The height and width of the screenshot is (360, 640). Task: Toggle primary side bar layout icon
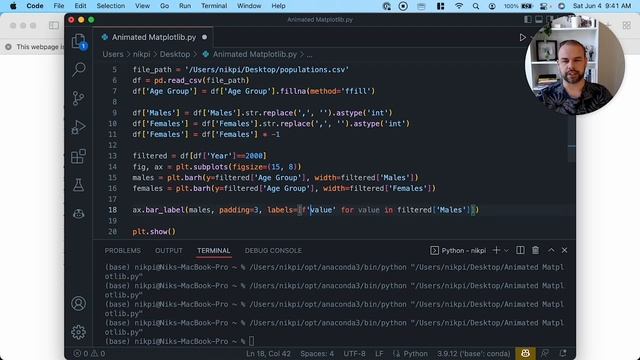[528, 20]
